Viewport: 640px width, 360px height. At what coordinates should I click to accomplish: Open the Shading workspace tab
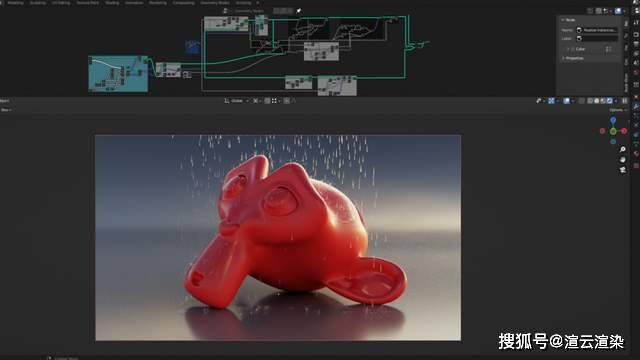click(x=112, y=2)
